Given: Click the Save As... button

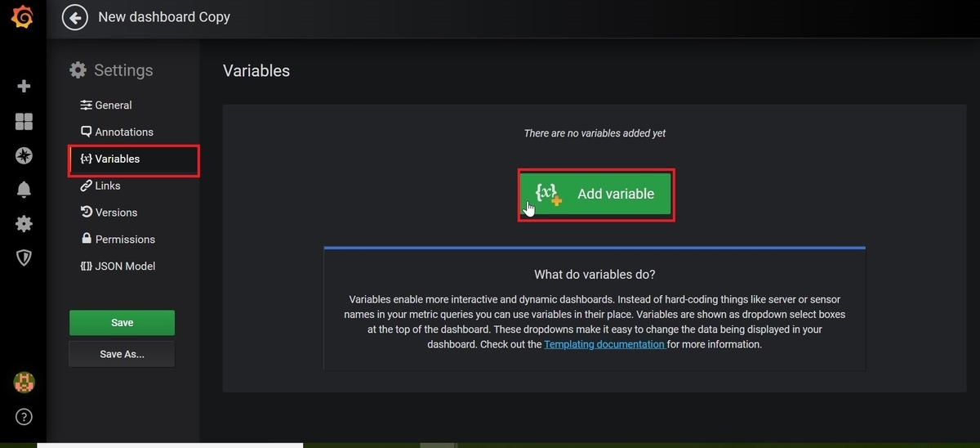Looking at the screenshot, I should click(122, 354).
